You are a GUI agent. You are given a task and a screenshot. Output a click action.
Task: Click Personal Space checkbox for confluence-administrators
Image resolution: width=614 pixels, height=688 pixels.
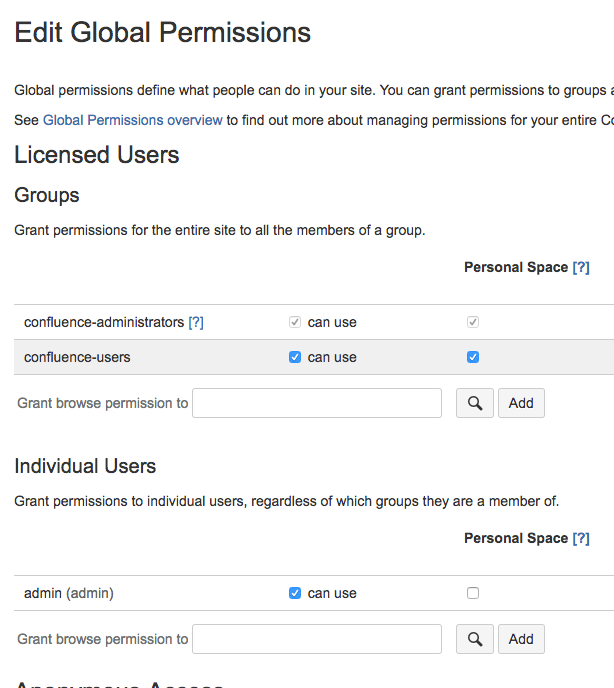coord(473,322)
